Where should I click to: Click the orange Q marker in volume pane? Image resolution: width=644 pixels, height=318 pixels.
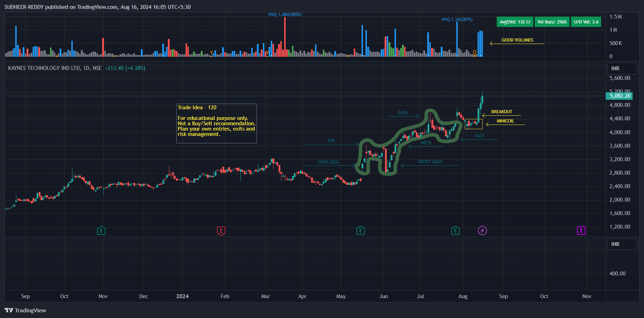[475, 53]
